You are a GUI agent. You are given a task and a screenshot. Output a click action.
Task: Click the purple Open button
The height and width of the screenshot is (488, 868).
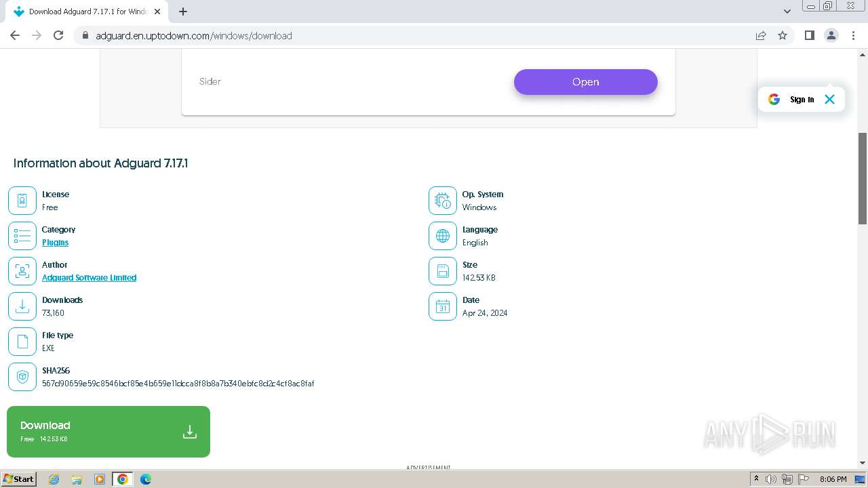click(x=586, y=82)
